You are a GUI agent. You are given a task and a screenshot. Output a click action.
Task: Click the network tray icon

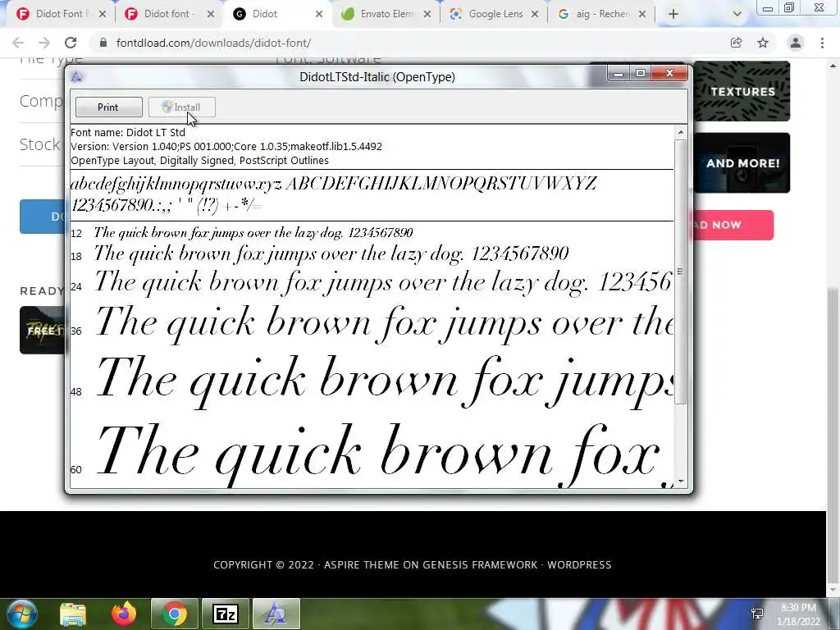click(x=757, y=614)
